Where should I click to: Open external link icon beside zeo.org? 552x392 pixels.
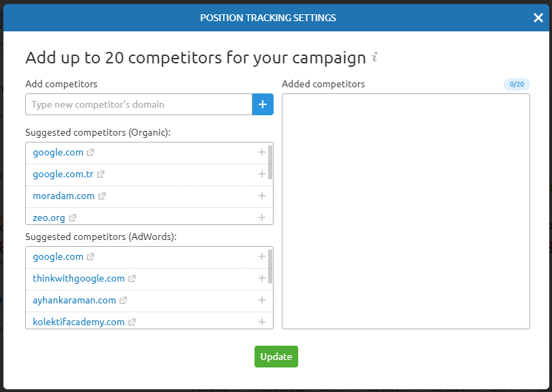(73, 218)
